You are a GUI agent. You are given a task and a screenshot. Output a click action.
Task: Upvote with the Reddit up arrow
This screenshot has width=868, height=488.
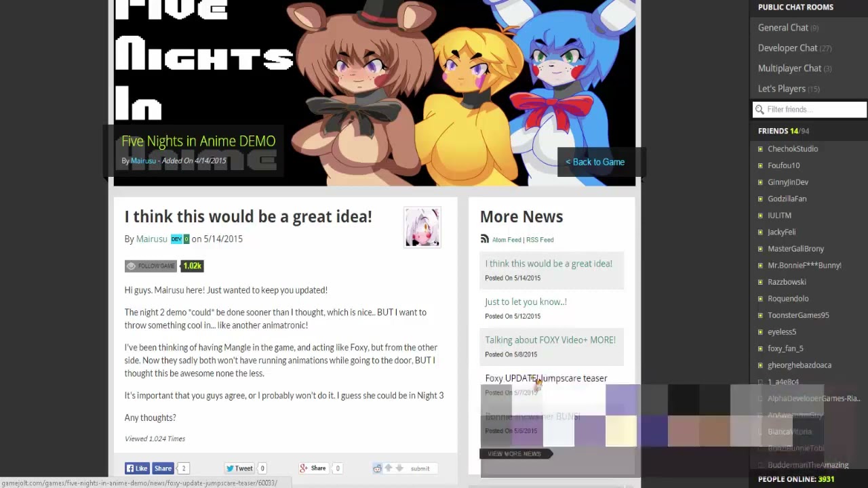pos(389,468)
